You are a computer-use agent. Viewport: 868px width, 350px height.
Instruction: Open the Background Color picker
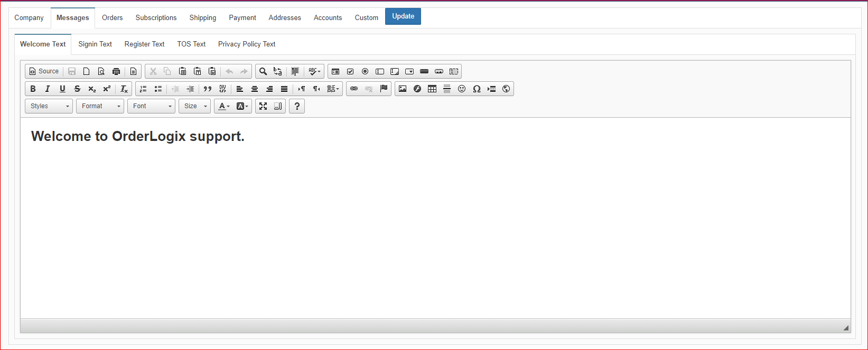tap(242, 106)
